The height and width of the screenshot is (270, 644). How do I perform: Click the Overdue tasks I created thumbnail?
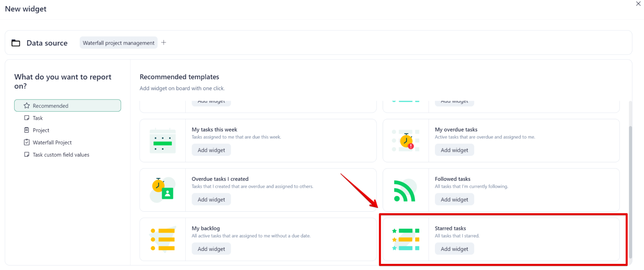[x=163, y=190]
